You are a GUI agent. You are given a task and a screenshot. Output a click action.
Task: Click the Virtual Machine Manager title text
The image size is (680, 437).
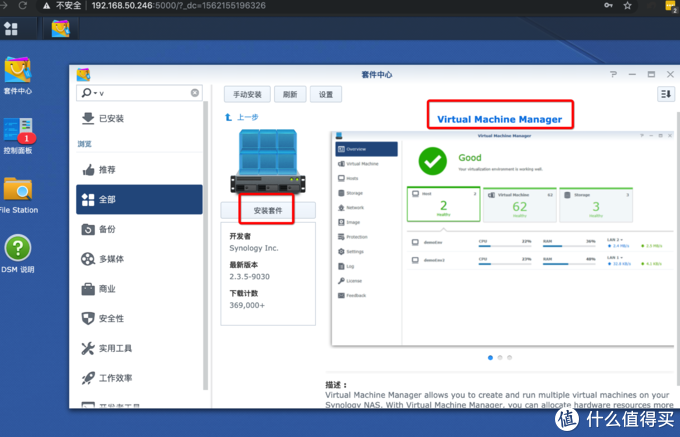[500, 119]
